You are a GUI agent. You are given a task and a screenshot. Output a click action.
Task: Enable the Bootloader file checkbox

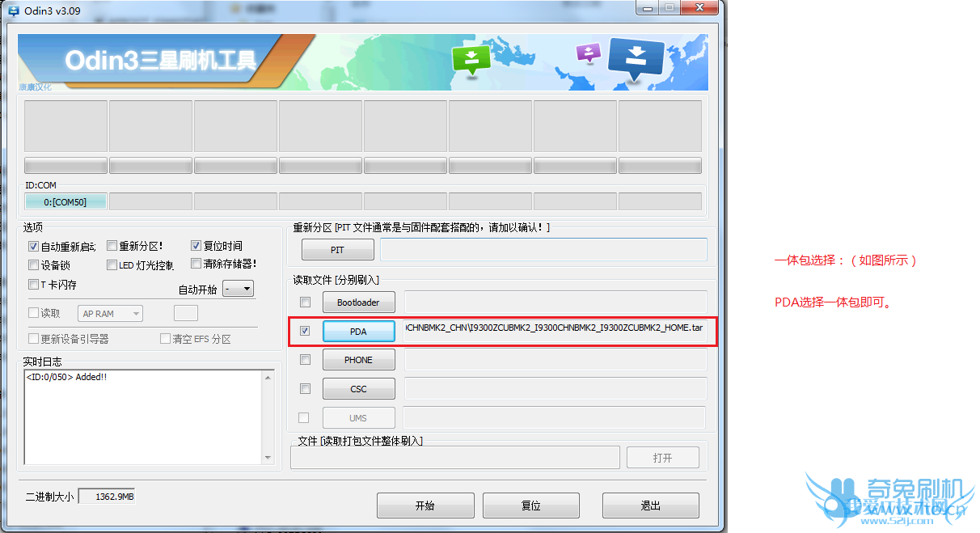click(x=305, y=302)
